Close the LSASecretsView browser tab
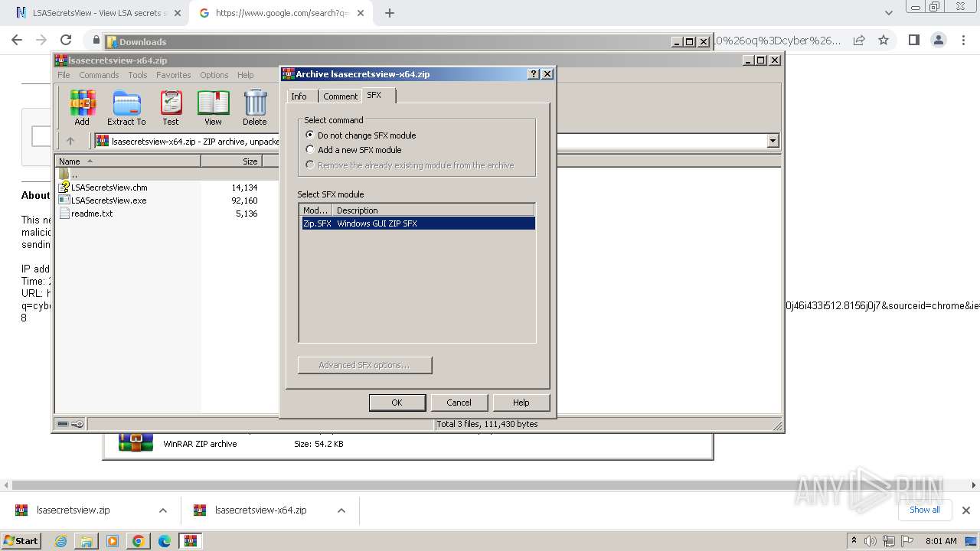The width and height of the screenshot is (980, 551). [x=177, y=13]
